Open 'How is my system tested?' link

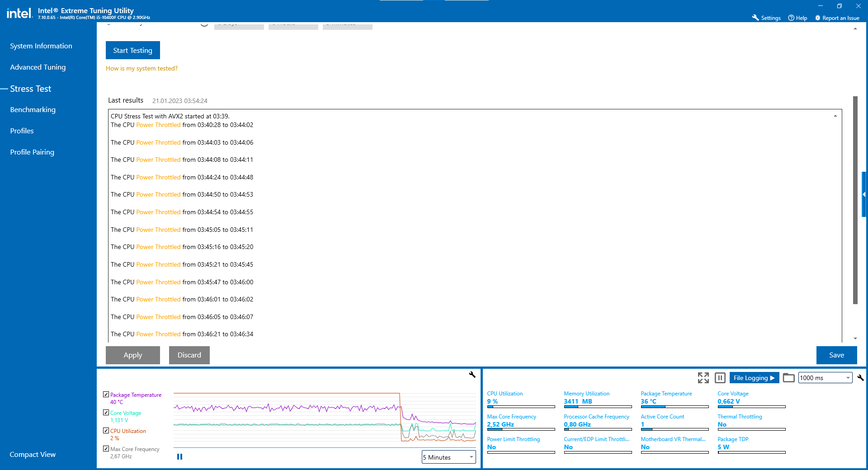coord(142,68)
